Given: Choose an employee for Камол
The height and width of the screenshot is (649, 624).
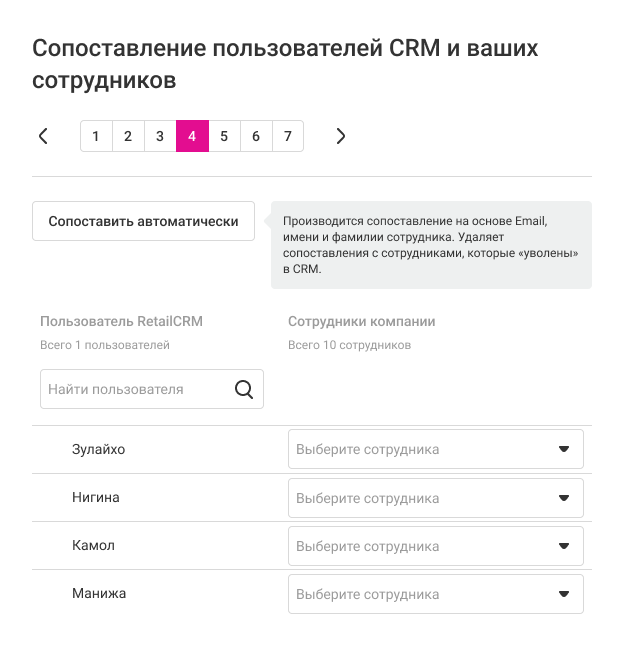Looking at the screenshot, I should pyautogui.click(x=420, y=546).
